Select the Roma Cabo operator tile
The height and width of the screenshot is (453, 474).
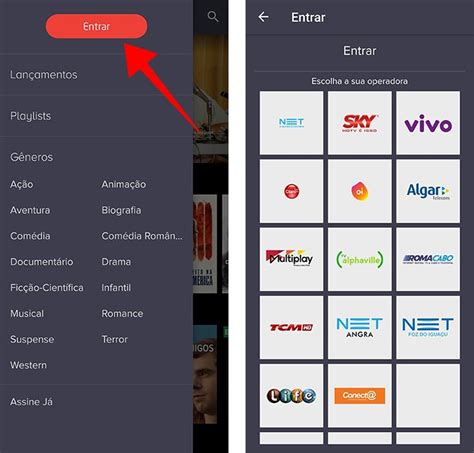click(428, 259)
